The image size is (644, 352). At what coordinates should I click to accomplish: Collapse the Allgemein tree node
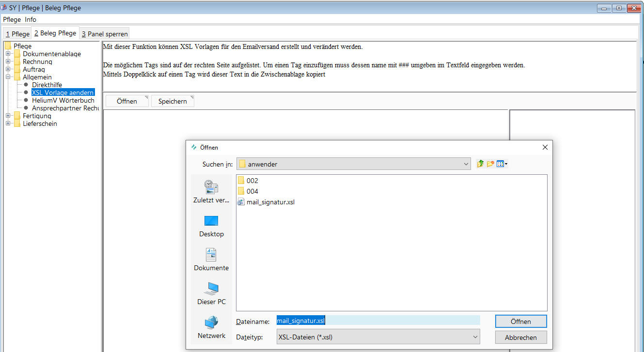(x=8, y=77)
